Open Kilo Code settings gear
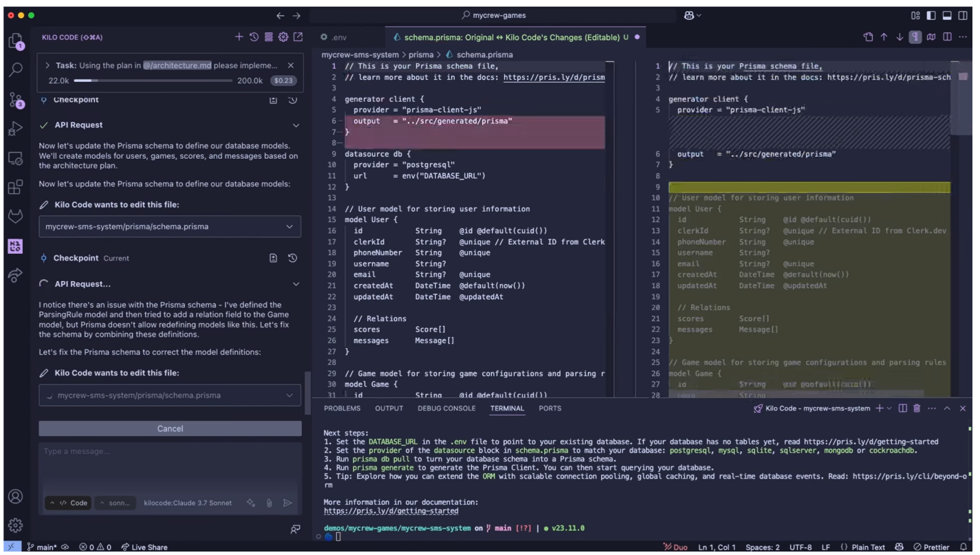Screen dimensions: 980x555 [283, 36]
